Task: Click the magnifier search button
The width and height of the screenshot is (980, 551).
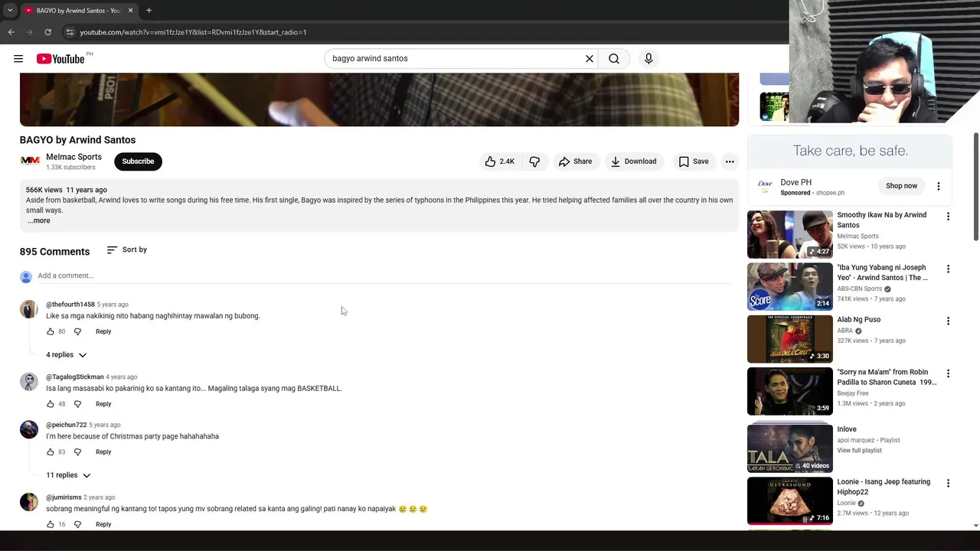Action: click(614, 58)
